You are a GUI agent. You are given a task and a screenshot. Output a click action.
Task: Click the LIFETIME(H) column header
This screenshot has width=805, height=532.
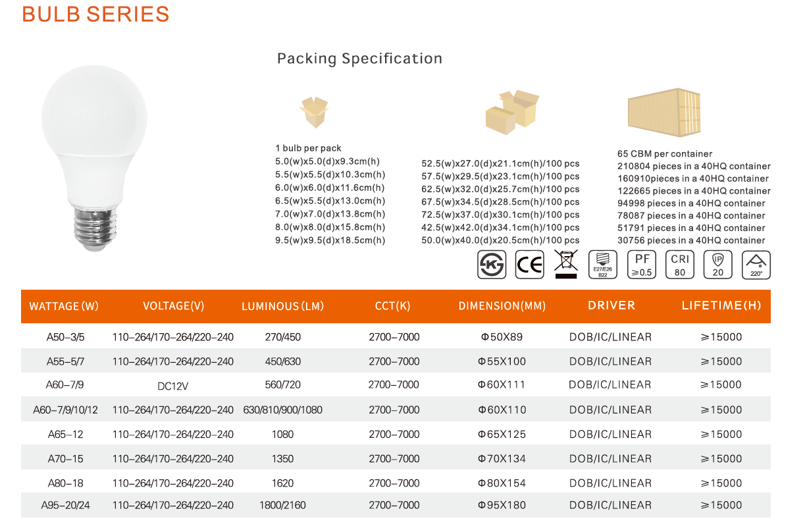pos(721,306)
